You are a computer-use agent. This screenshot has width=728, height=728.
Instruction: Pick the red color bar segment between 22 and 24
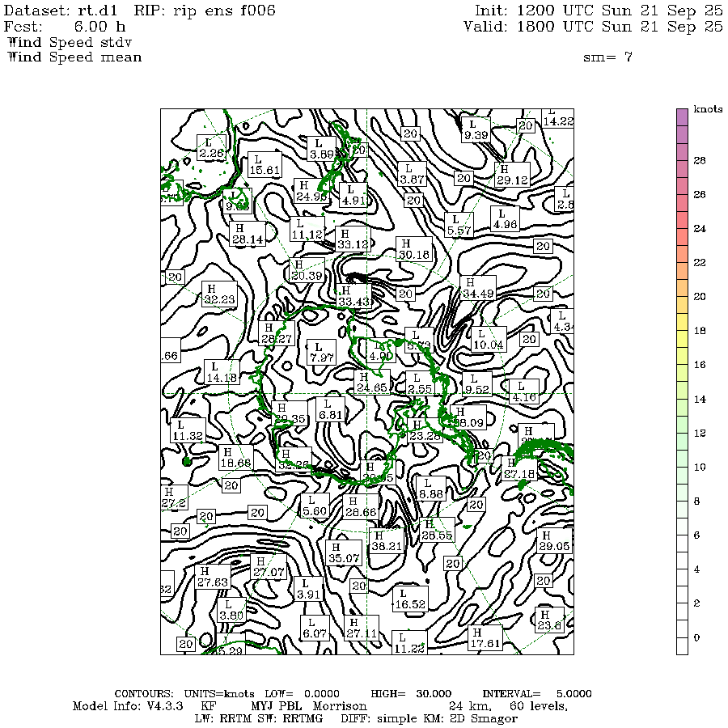682,245
